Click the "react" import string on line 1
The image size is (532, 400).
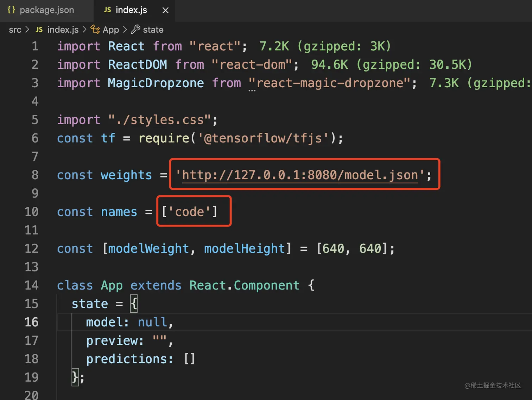215,46
